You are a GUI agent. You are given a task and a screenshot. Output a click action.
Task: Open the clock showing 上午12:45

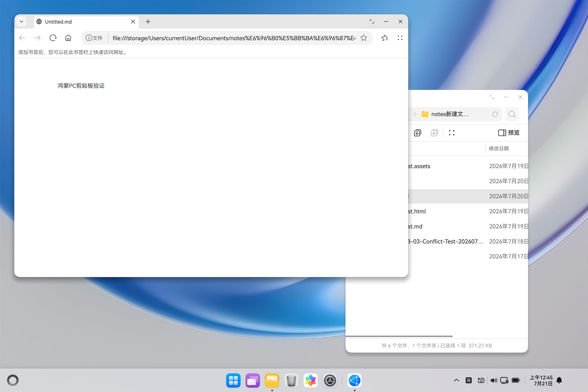541,381
